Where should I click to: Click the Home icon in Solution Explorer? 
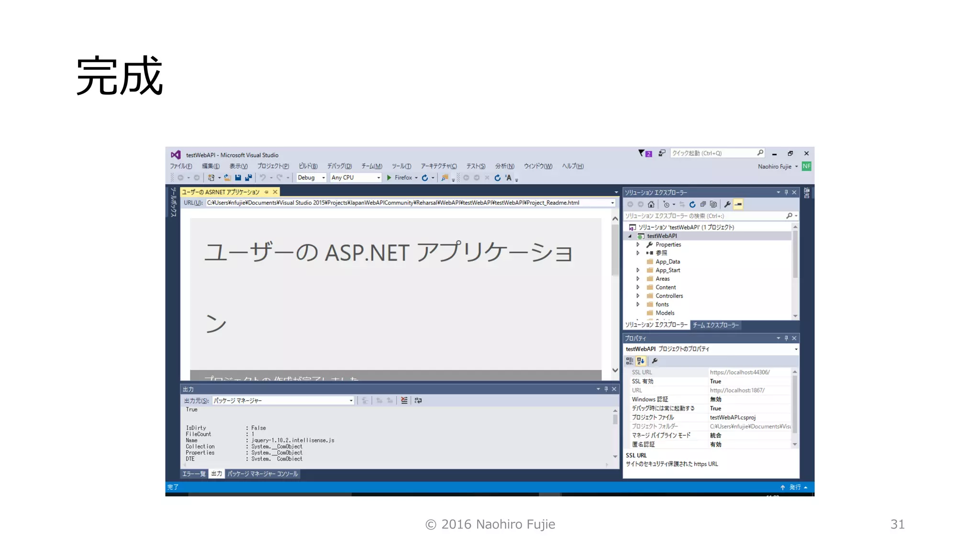(651, 204)
